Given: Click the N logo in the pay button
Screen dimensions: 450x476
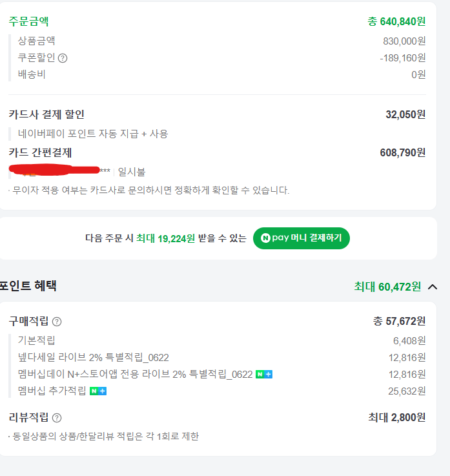Looking at the screenshot, I should [265, 238].
